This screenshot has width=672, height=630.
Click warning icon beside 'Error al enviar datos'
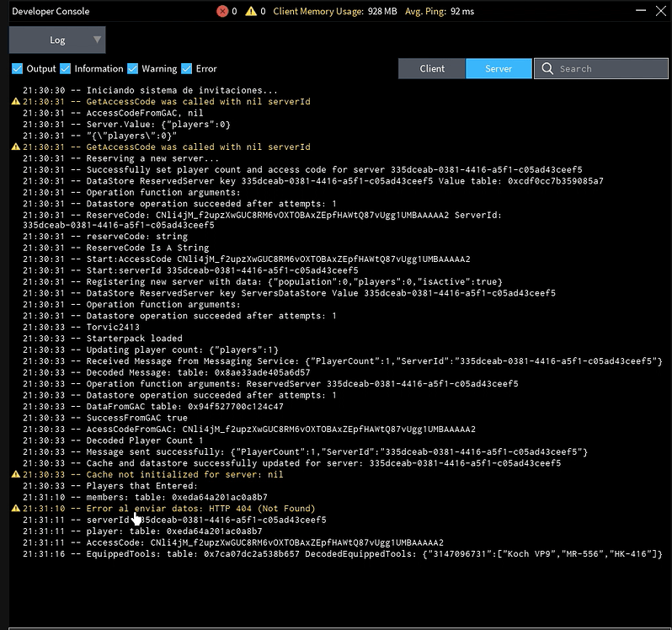[15, 509]
